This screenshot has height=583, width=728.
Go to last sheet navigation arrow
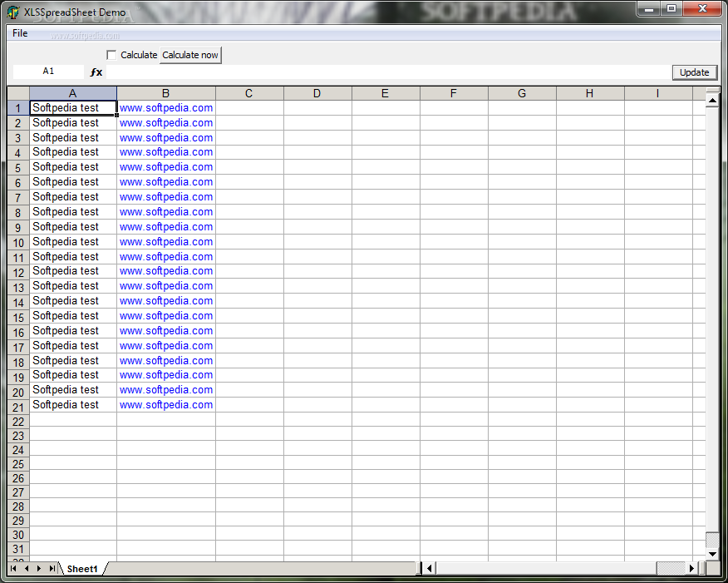pyautogui.click(x=52, y=568)
